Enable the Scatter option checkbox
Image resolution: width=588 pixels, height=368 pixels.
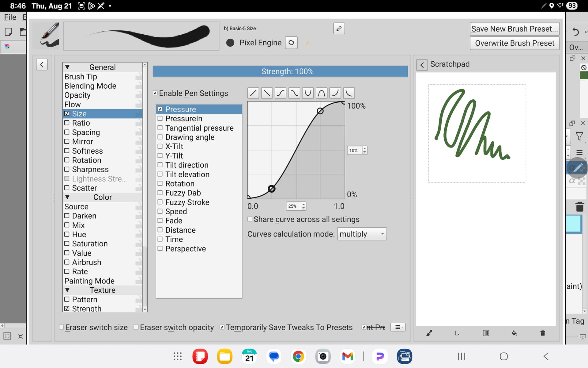(67, 188)
